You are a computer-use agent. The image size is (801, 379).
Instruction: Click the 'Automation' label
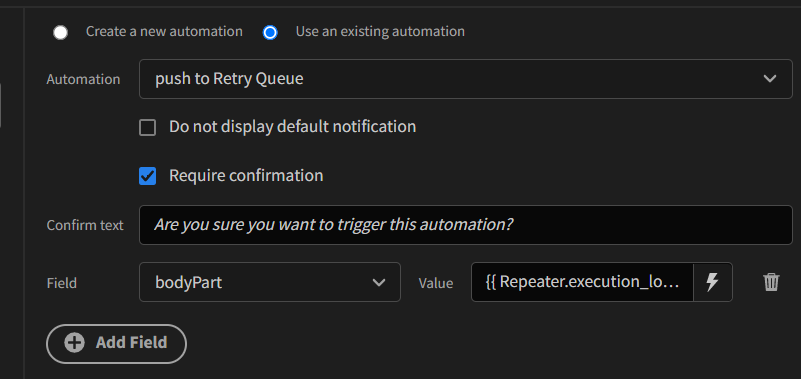tap(83, 79)
